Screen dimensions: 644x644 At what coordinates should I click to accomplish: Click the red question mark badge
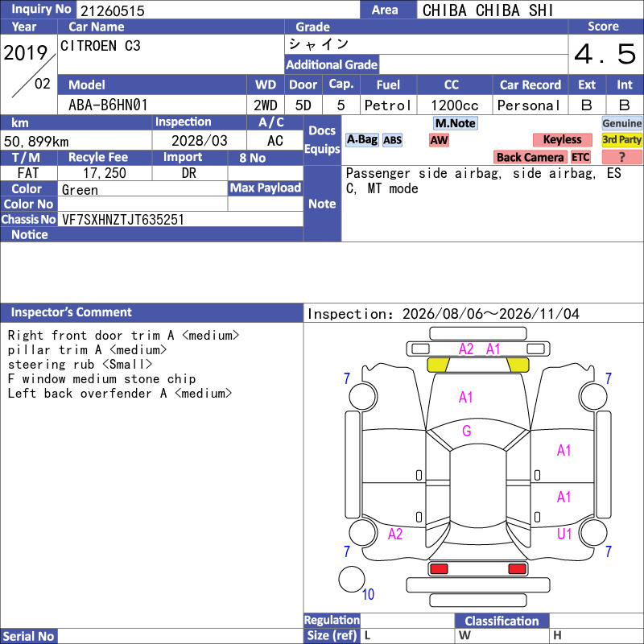click(621, 157)
